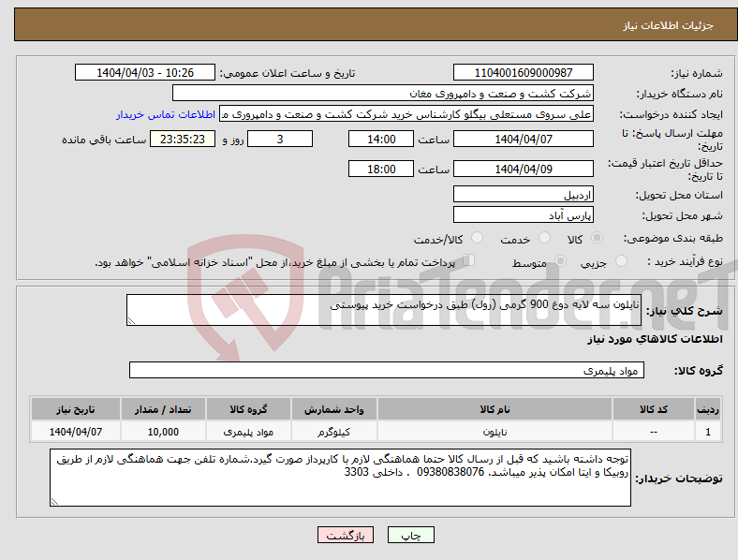
Task: Click the 14:00 time field
Action: pyautogui.click(x=381, y=139)
